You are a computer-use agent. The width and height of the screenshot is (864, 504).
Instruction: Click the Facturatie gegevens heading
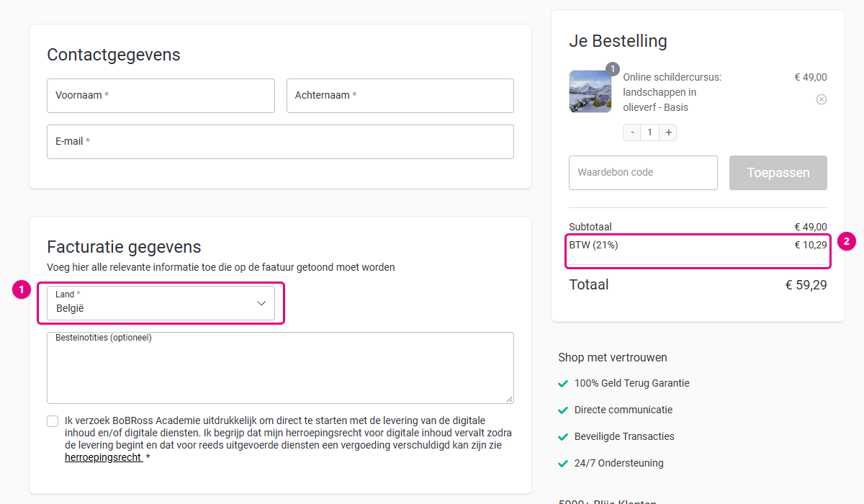coord(124,247)
